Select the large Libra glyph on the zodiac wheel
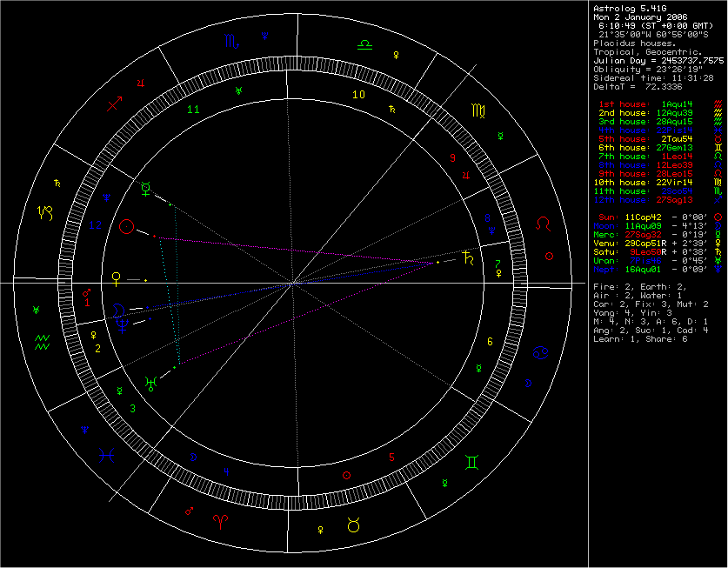The image size is (728, 568). pyautogui.click(x=365, y=44)
